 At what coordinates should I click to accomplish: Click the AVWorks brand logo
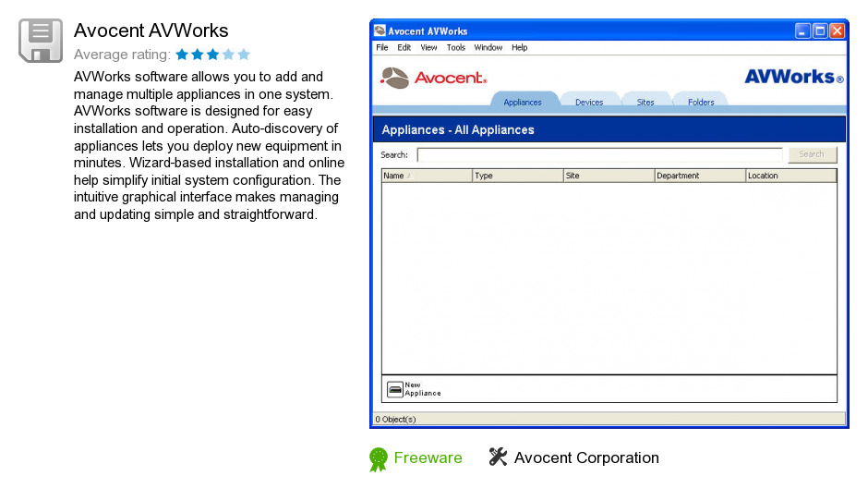(x=794, y=77)
